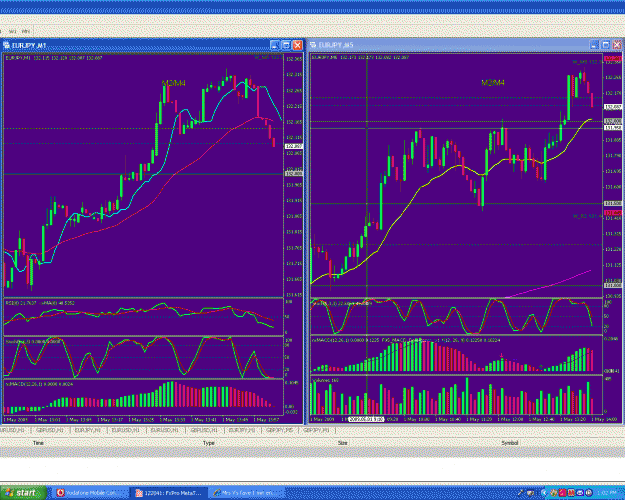Open the Windows start menu
Screen dimensions: 625x500
point(23,493)
